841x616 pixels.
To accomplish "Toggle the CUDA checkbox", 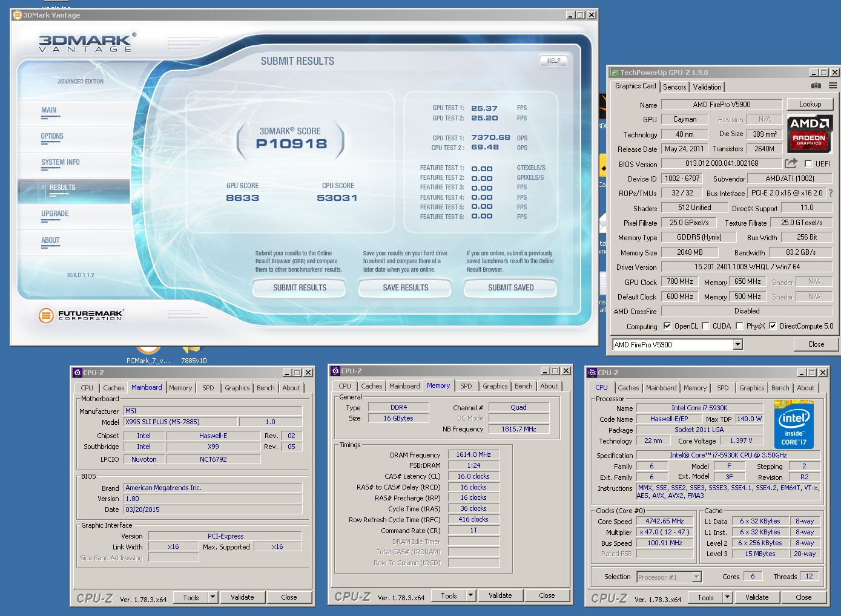I will (705, 326).
